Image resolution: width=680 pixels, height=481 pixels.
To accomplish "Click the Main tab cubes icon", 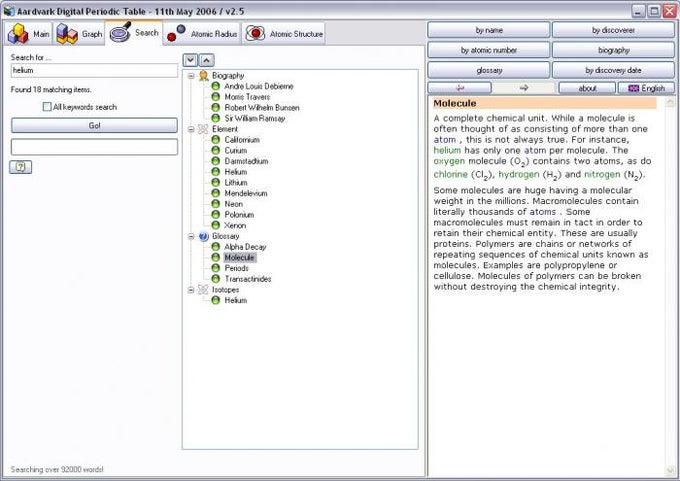I will [x=18, y=34].
